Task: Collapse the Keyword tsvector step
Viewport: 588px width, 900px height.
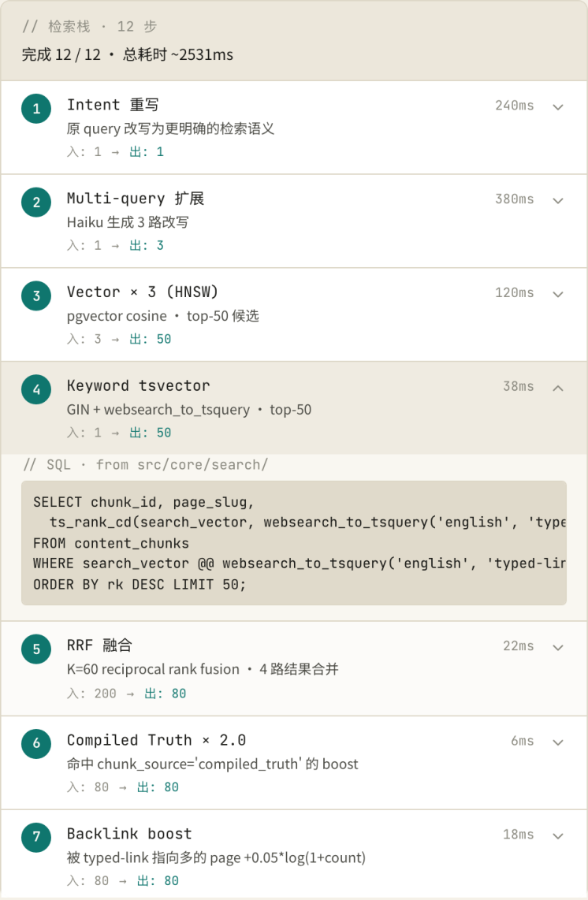Action: pos(557,388)
